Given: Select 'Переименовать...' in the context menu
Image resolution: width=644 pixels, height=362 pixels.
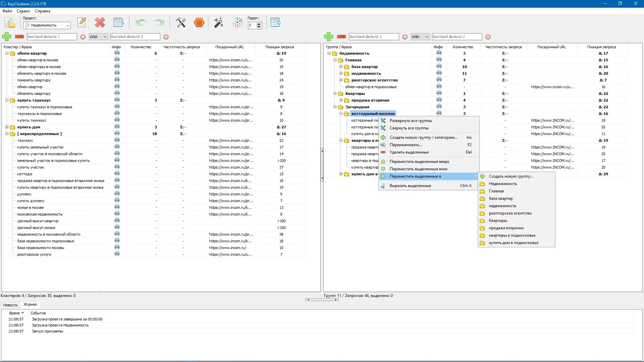Looking at the screenshot, I should point(406,145).
